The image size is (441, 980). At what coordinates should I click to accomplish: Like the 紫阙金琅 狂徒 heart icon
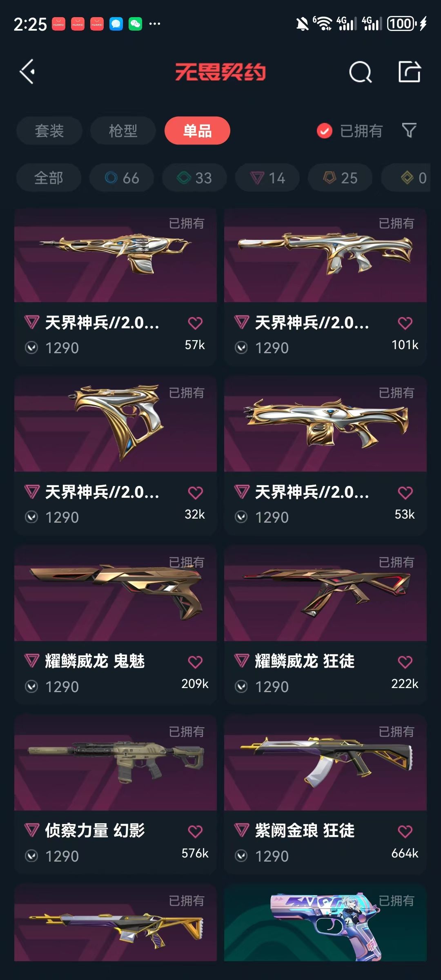tap(405, 831)
